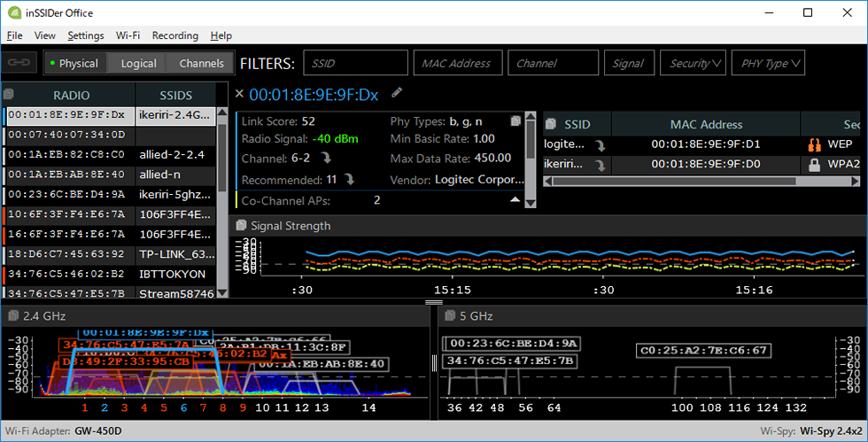Image resolution: width=868 pixels, height=442 pixels.
Task: Select radio 00:1A:EB:82:C8:C0 row
Action: 108,155
